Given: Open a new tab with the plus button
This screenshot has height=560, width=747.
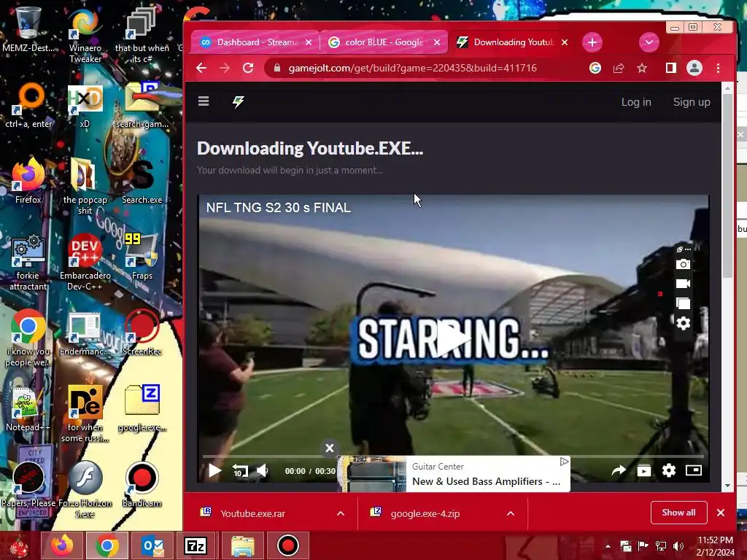Looking at the screenshot, I should click(x=592, y=42).
